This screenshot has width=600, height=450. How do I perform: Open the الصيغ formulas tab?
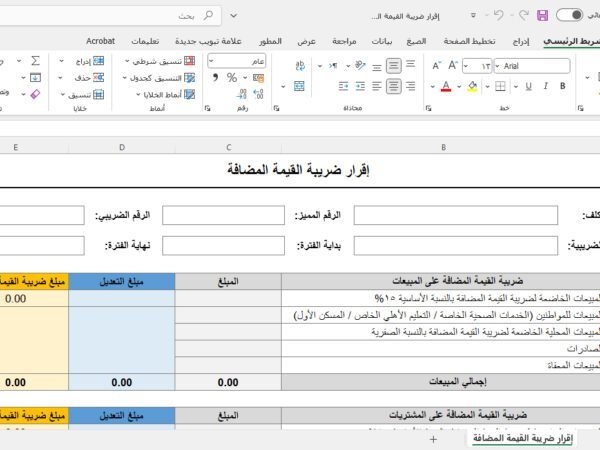click(416, 41)
